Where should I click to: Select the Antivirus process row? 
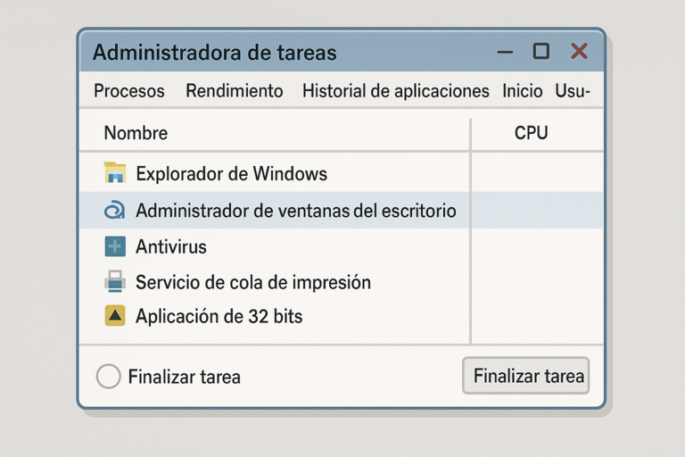coord(171,246)
